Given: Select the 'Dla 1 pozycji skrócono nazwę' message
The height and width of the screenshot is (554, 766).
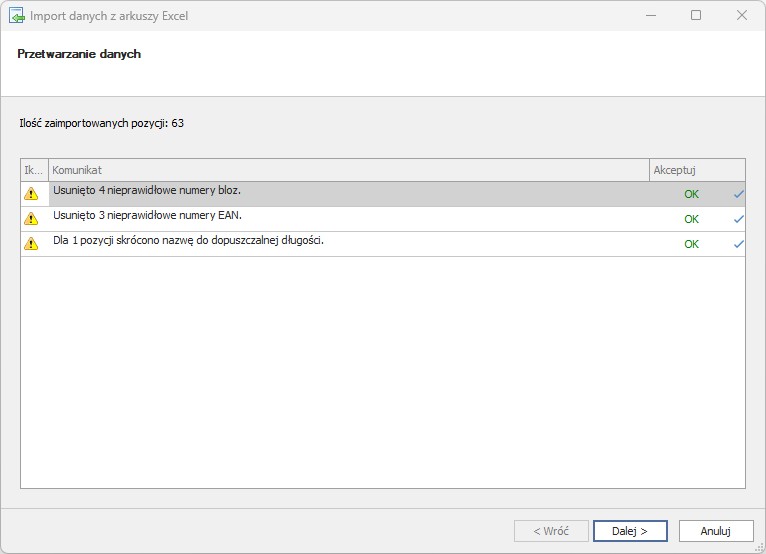Looking at the screenshot, I should [188, 240].
